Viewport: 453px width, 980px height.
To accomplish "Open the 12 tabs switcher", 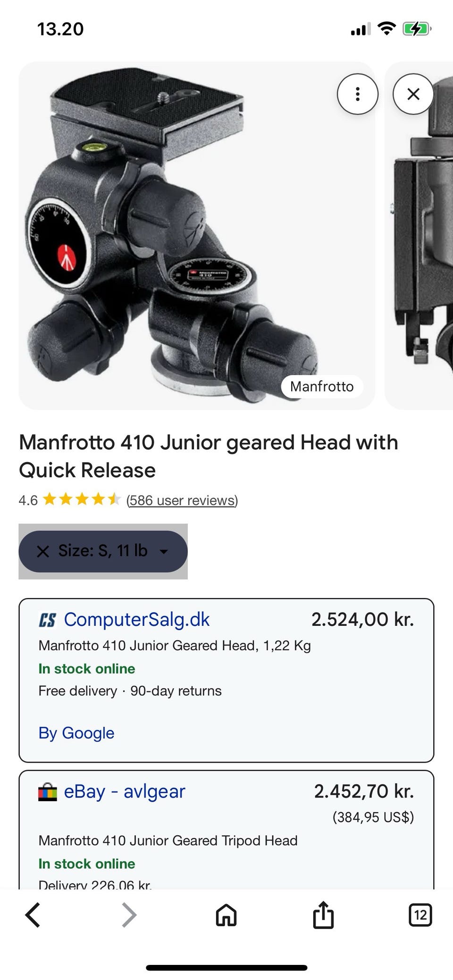I will 419,915.
